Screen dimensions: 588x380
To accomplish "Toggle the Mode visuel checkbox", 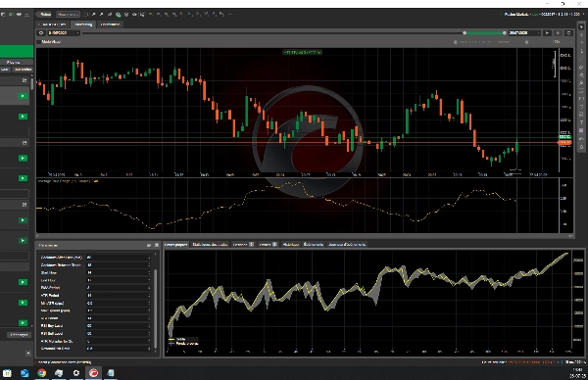I will click(38, 42).
